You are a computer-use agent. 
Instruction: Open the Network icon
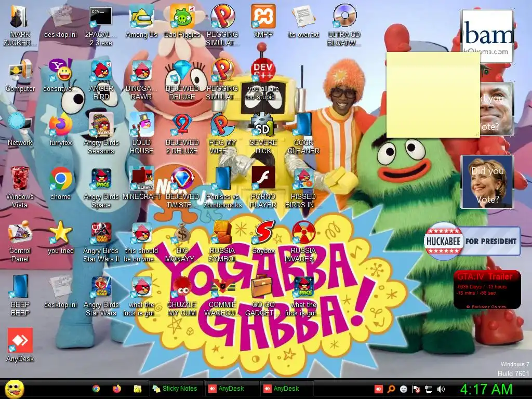(20, 129)
